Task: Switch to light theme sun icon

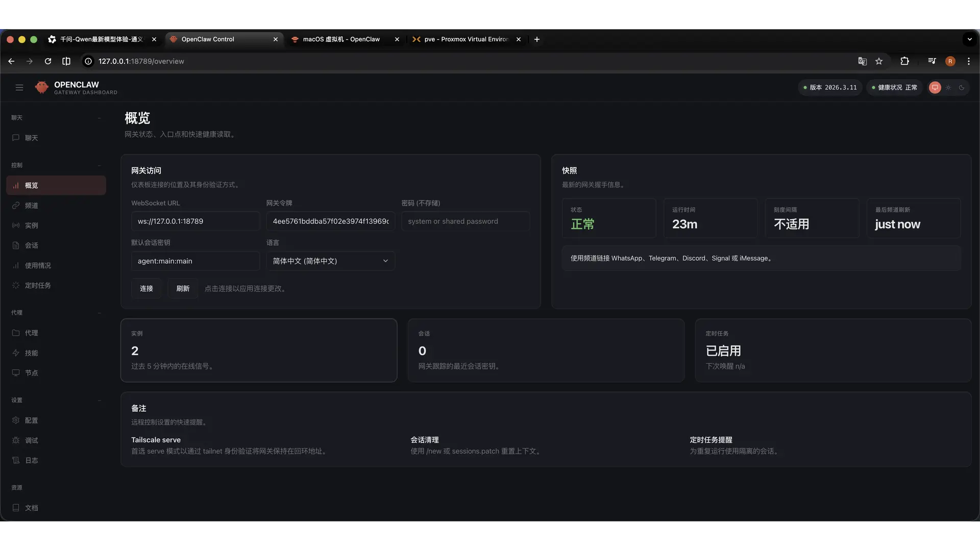Action: [948, 88]
